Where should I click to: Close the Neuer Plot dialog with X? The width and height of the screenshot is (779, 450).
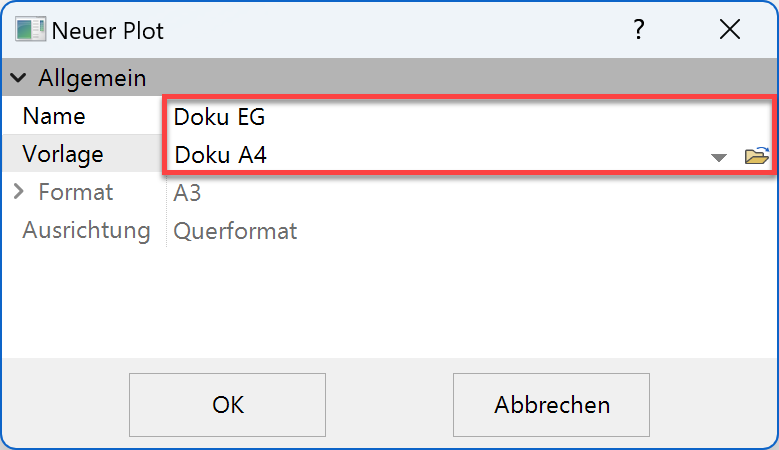point(730,30)
